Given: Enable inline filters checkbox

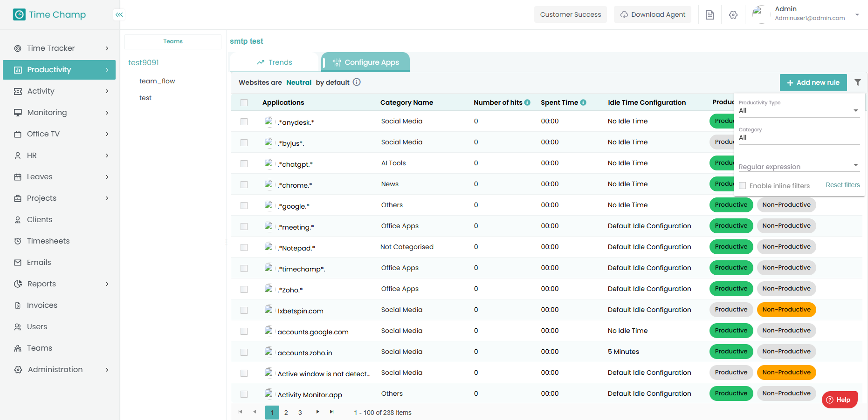Looking at the screenshot, I should click(743, 186).
